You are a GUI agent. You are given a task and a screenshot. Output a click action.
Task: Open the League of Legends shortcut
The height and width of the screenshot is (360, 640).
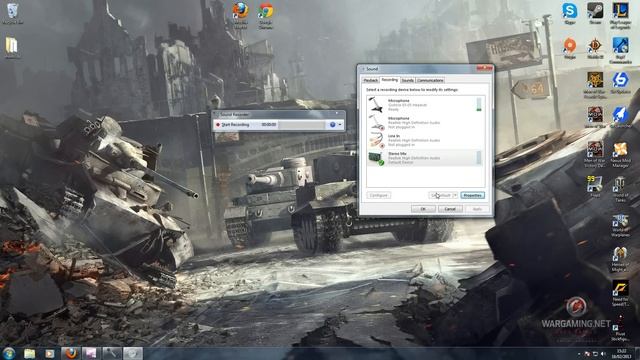tap(620, 16)
